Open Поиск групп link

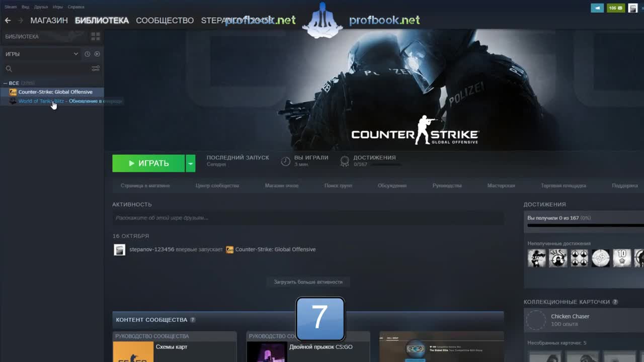point(338,186)
